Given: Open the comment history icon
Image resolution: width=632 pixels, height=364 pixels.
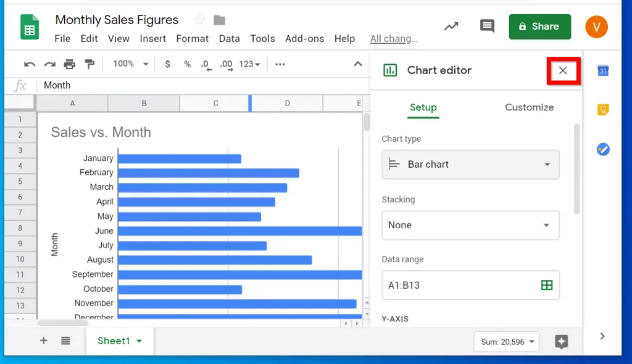Looking at the screenshot, I should pos(487,27).
